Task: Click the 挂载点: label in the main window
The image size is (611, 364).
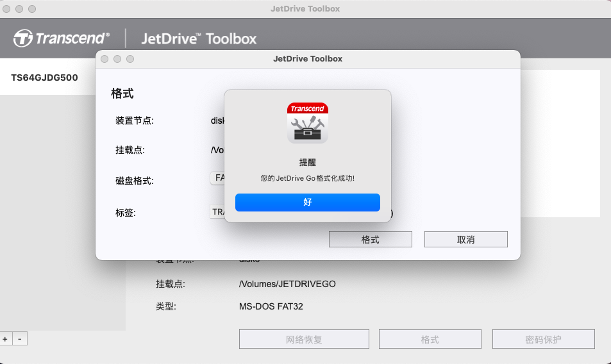Action: 171,284
